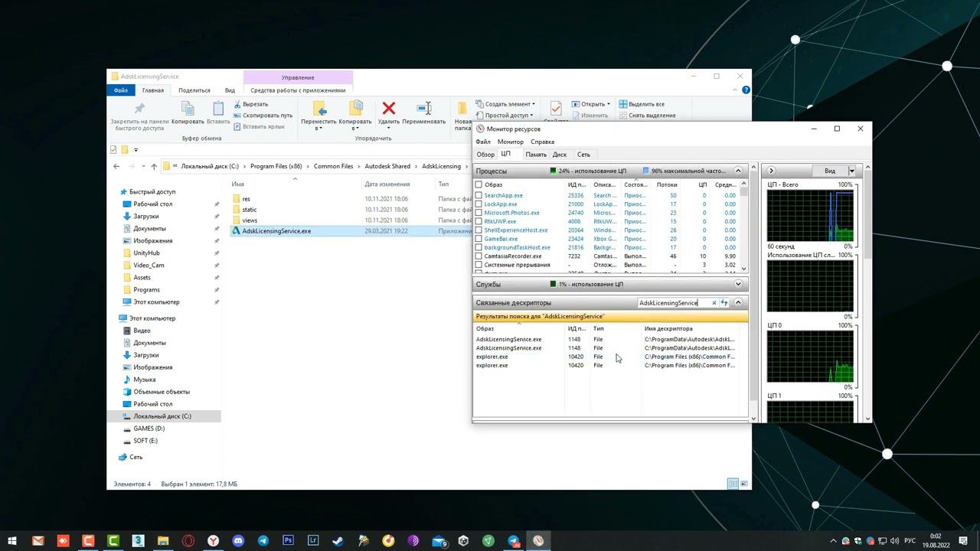Open Lightroom from the taskbar
The height and width of the screenshot is (551, 980).
point(313,540)
